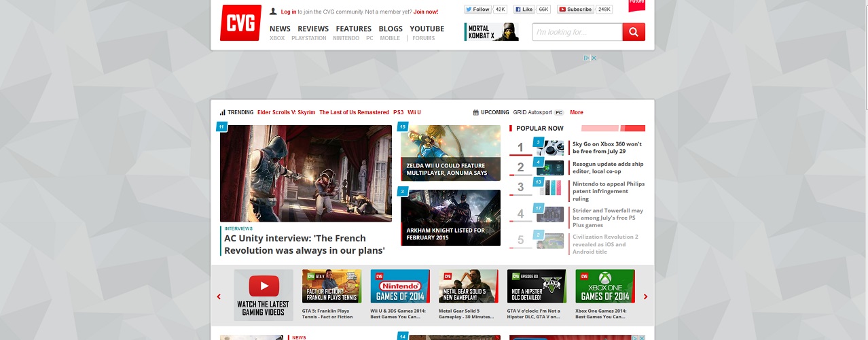Open trending topic Elder Scrolls V: Skyrim

[286, 112]
